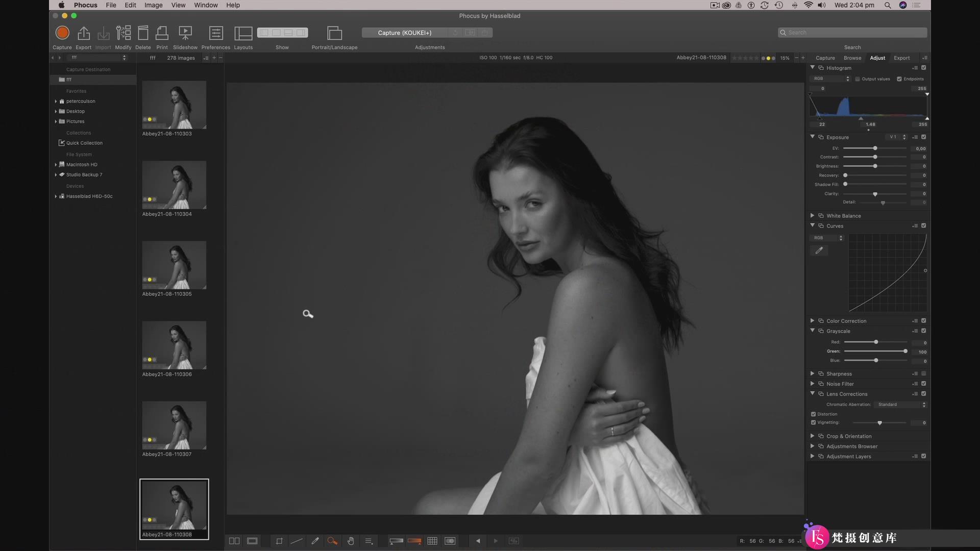980x551 pixels.
Task: Enable the Sharpness checkbox
Action: [923, 373]
